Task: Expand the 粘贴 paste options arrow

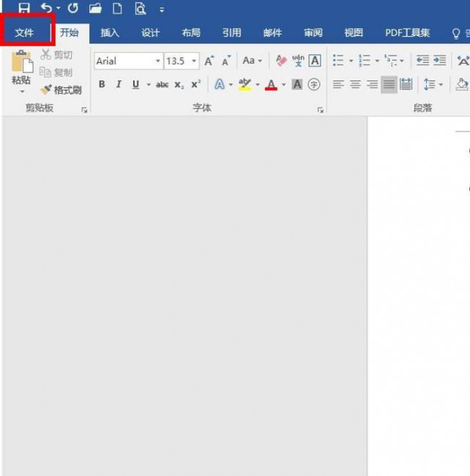Action: coord(22,92)
